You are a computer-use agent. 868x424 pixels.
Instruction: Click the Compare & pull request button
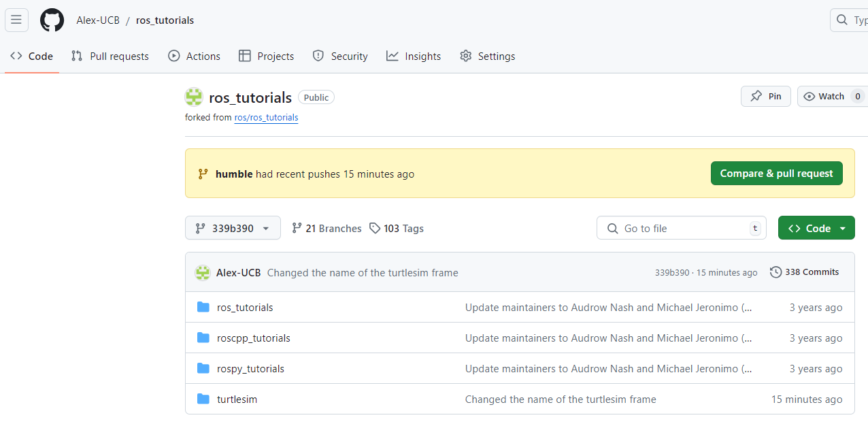tap(777, 173)
